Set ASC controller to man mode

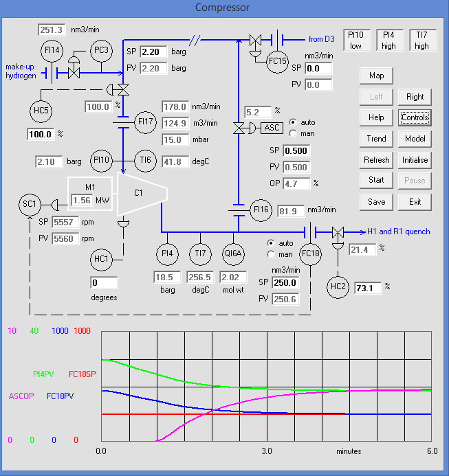pyautogui.click(x=294, y=133)
